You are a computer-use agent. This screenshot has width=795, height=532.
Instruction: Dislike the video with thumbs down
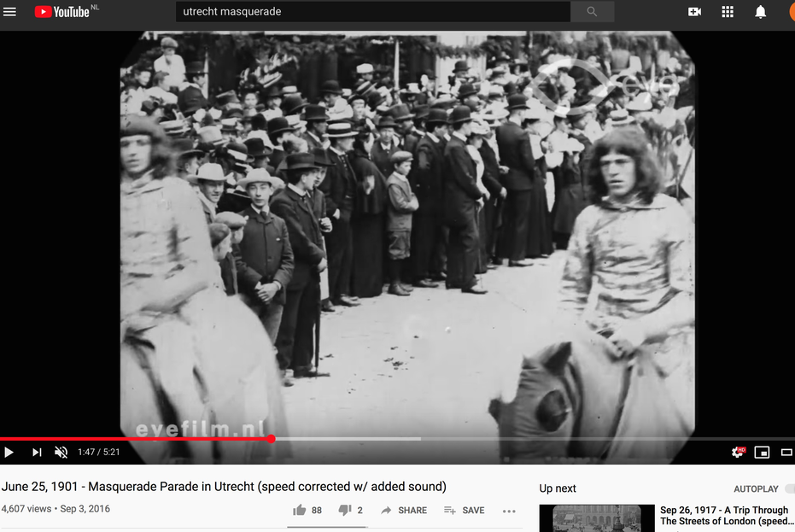click(x=344, y=510)
